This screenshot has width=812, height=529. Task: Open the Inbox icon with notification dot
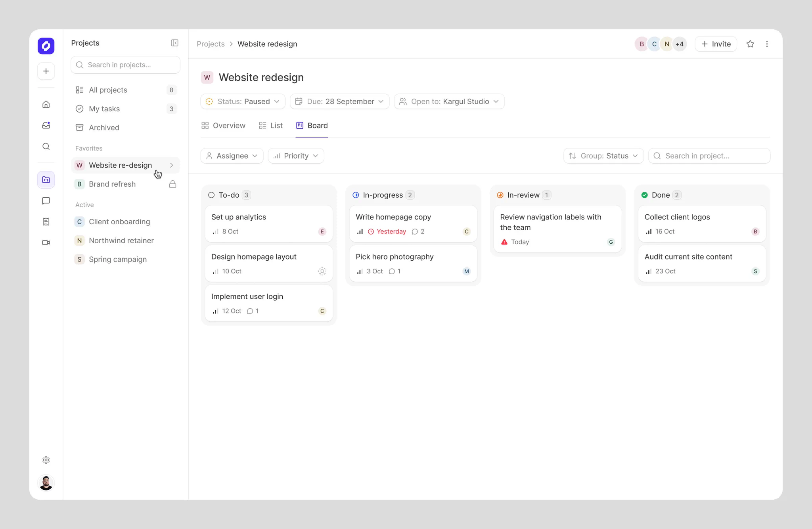pos(46,125)
